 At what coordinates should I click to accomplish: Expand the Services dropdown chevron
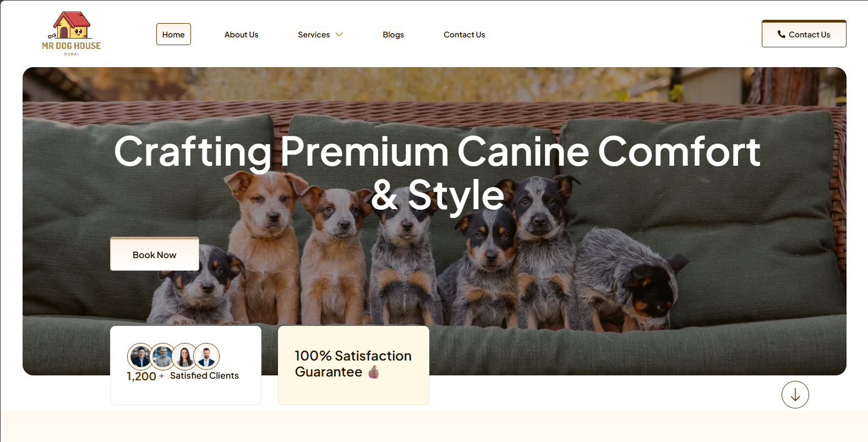tap(339, 35)
